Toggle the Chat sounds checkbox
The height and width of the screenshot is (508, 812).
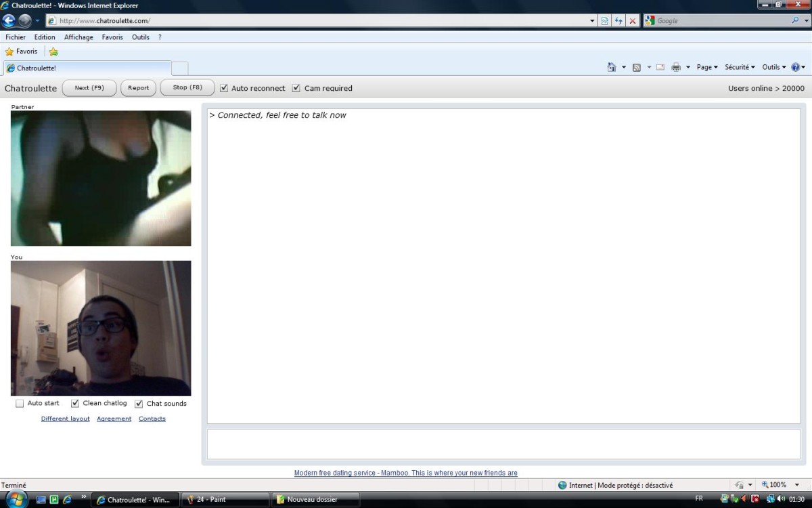(x=139, y=404)
